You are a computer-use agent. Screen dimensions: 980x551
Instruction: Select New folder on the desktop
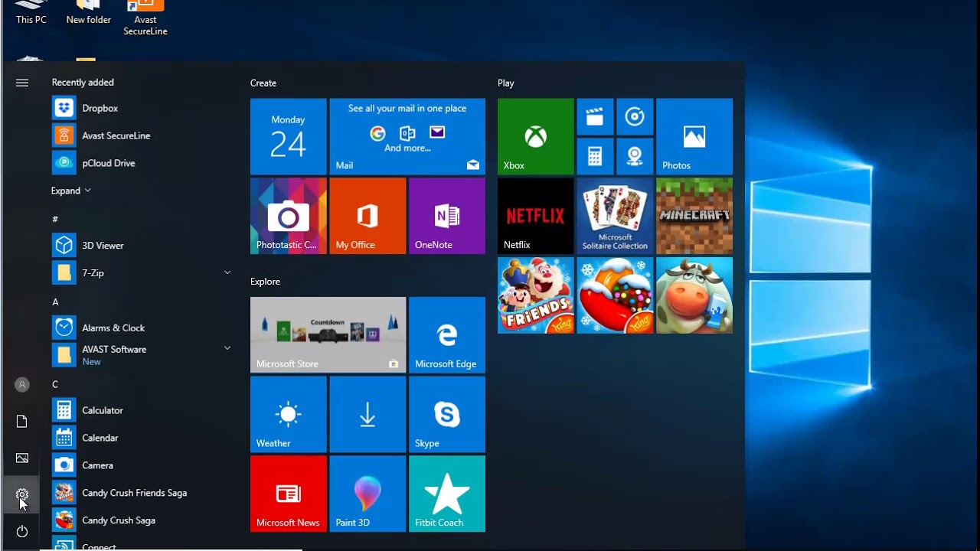88,13
